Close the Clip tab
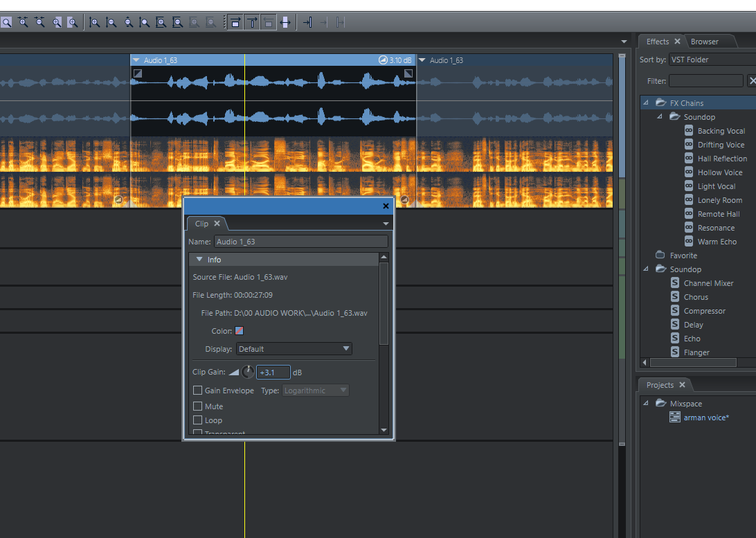756x538 pixels. 217,224
